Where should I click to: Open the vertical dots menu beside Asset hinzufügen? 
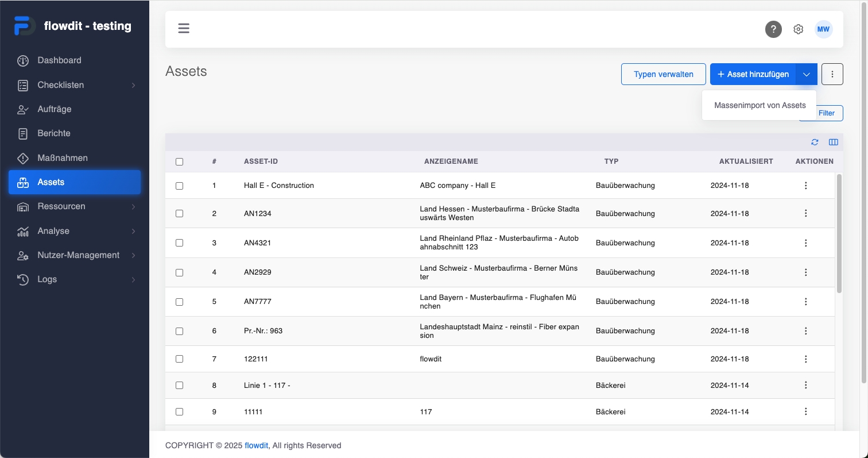pyautogui.click(x=832, y=74)
